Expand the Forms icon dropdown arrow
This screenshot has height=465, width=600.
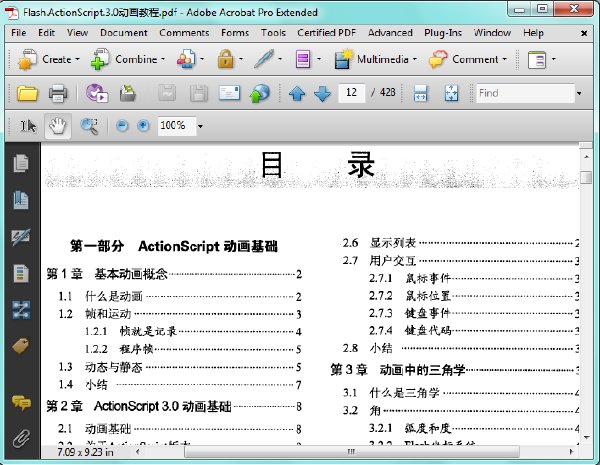tap(319, 59)
